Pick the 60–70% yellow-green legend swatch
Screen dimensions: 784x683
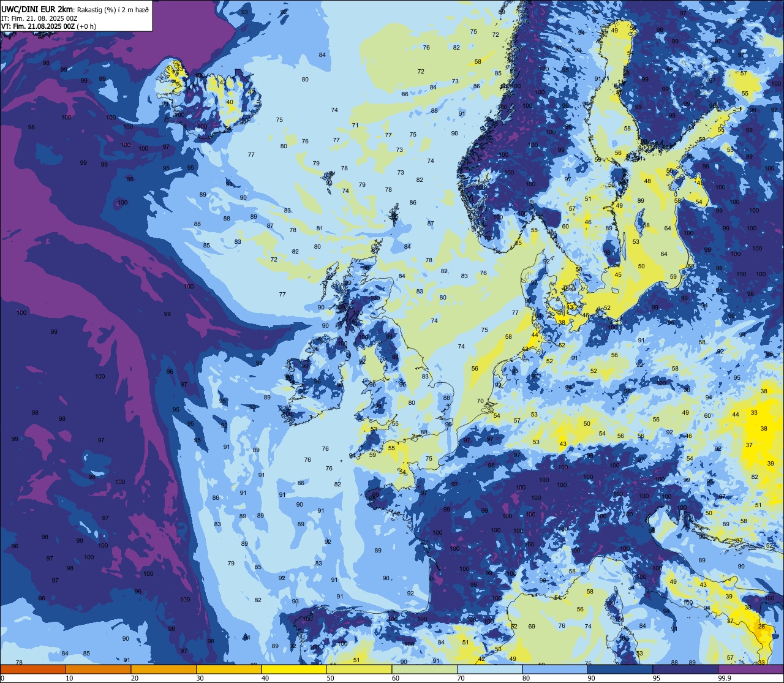[424, 669]
